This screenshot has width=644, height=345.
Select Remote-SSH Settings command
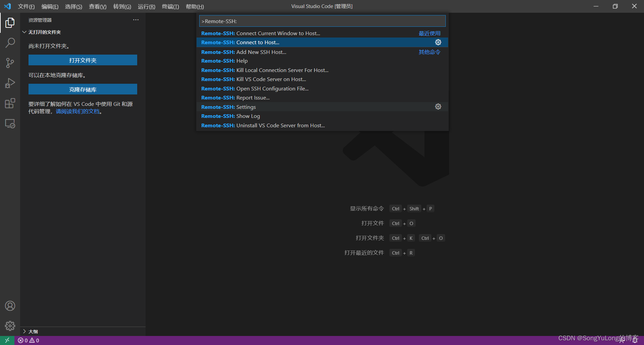coord(322,107)
